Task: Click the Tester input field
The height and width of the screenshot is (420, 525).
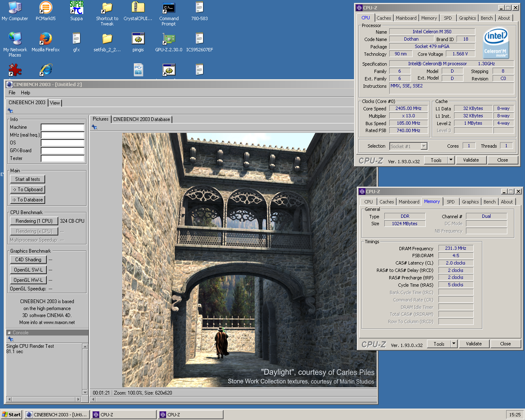Action: point(63,158)
